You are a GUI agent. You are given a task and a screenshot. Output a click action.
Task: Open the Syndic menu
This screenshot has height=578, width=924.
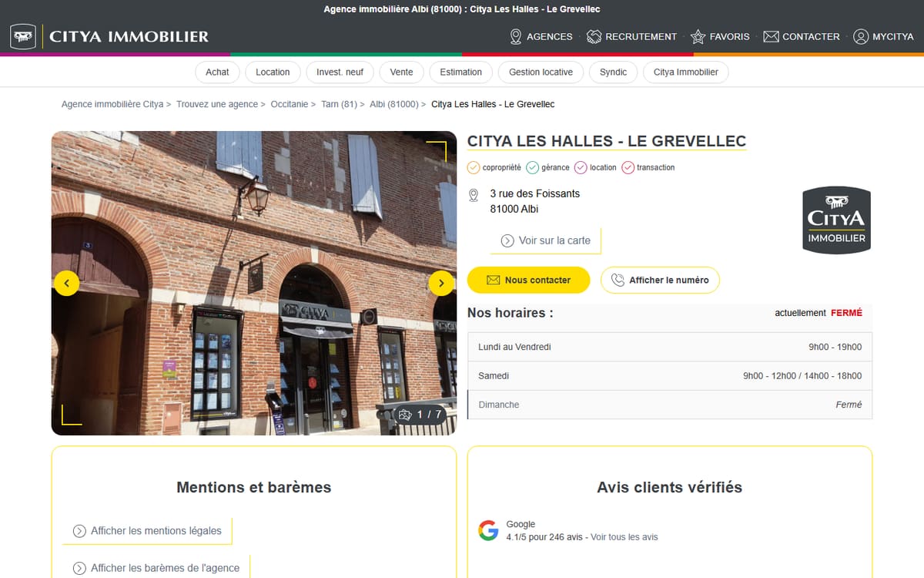(613, 72)
